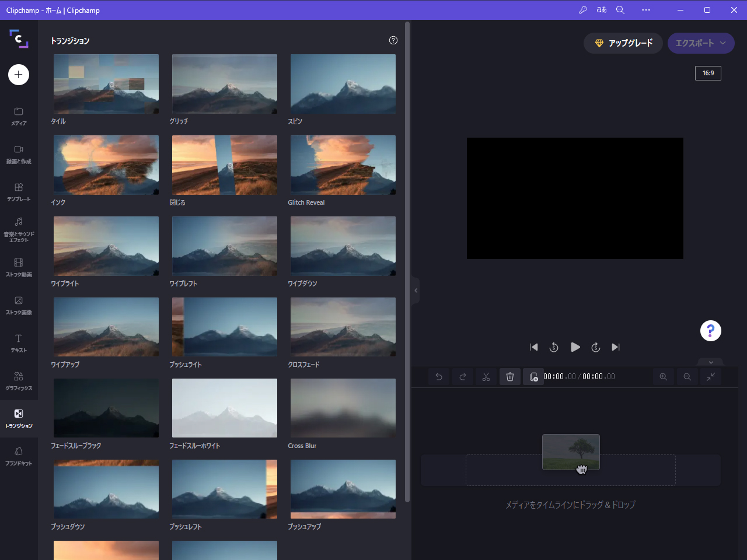Screen dimensions: 747x560
Task: Zoom in on the timeline
Action: pyautogui.click(x=664, y=377)
